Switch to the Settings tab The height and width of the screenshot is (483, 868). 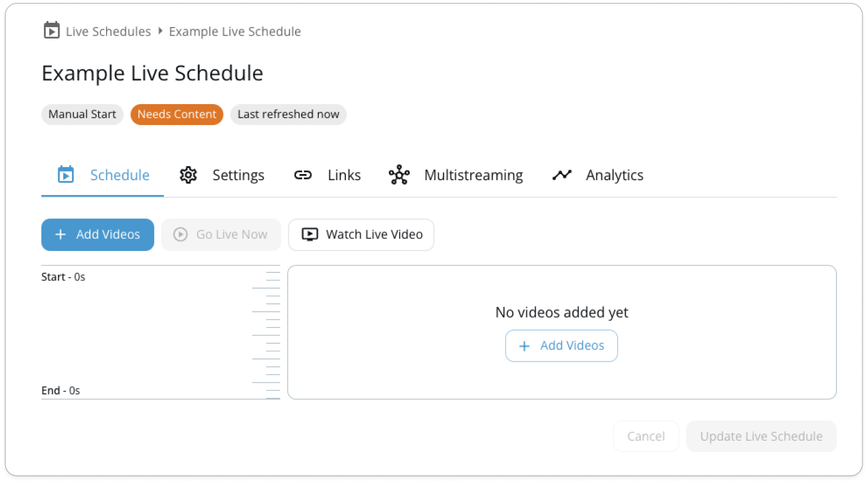point(222,175)
